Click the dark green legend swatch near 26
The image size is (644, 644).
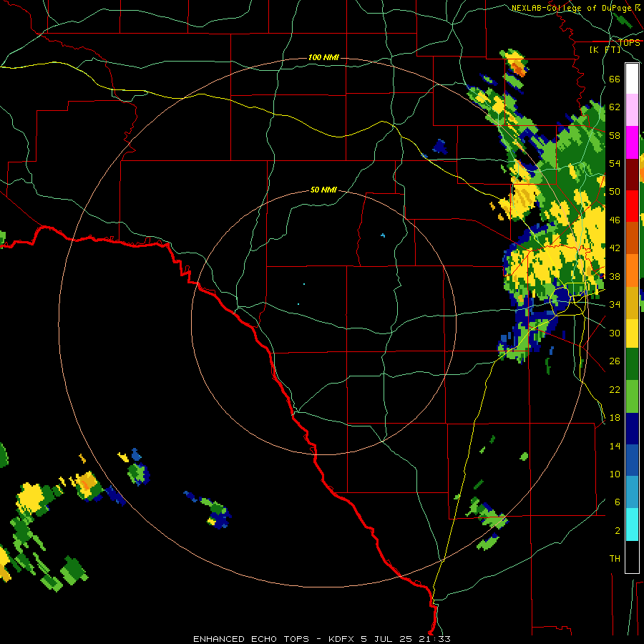click(x=632, y=364)
